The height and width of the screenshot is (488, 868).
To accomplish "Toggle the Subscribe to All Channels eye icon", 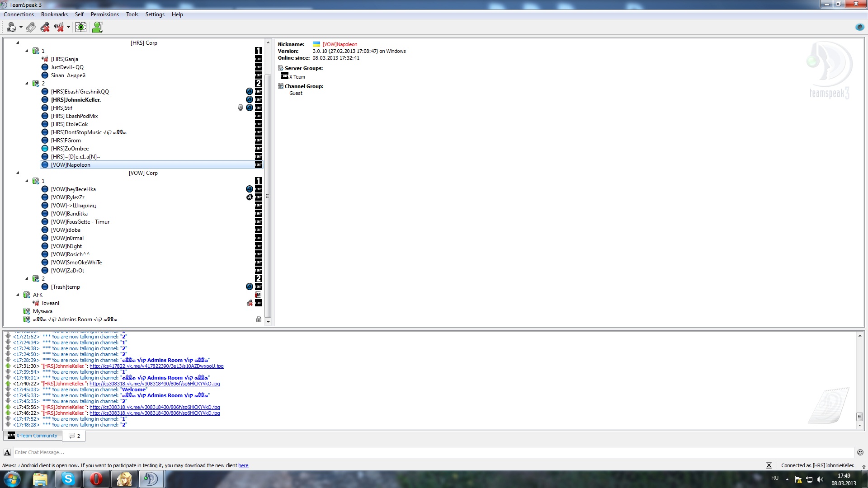I will click(x=81, y=28).
